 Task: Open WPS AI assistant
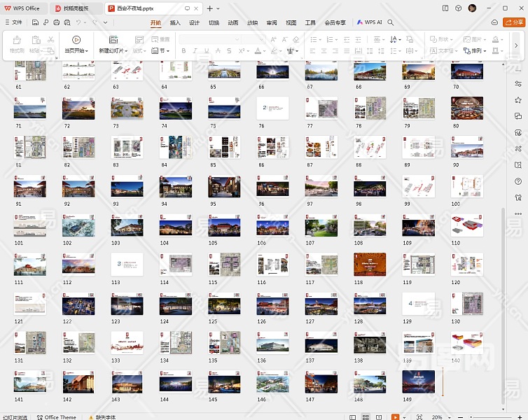(x=369, y=22)
